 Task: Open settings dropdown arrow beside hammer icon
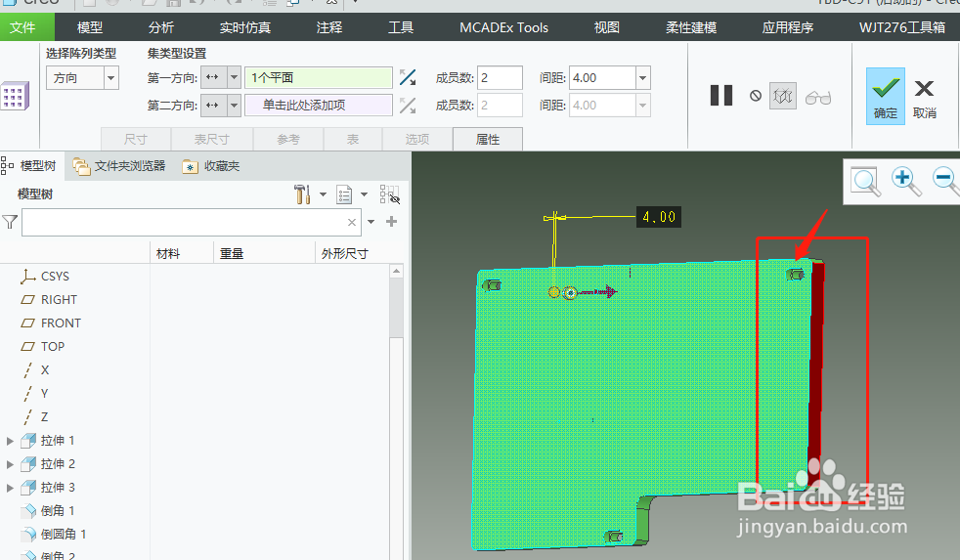pyautogui.click(x=324, y=194)
